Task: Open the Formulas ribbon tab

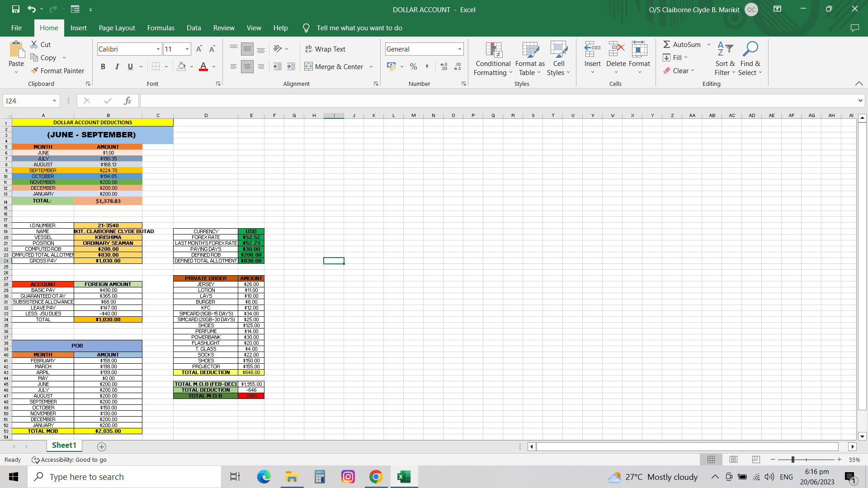Action: [x=160, y=28]
